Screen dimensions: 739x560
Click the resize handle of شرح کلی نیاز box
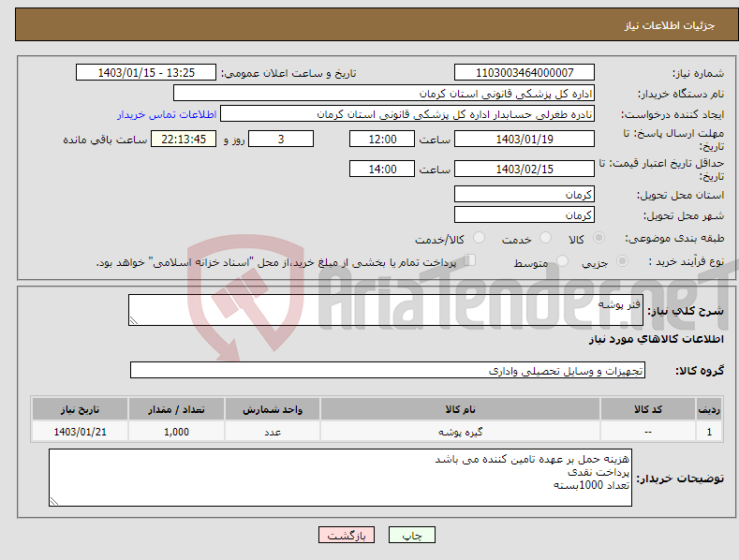point(134,320)
